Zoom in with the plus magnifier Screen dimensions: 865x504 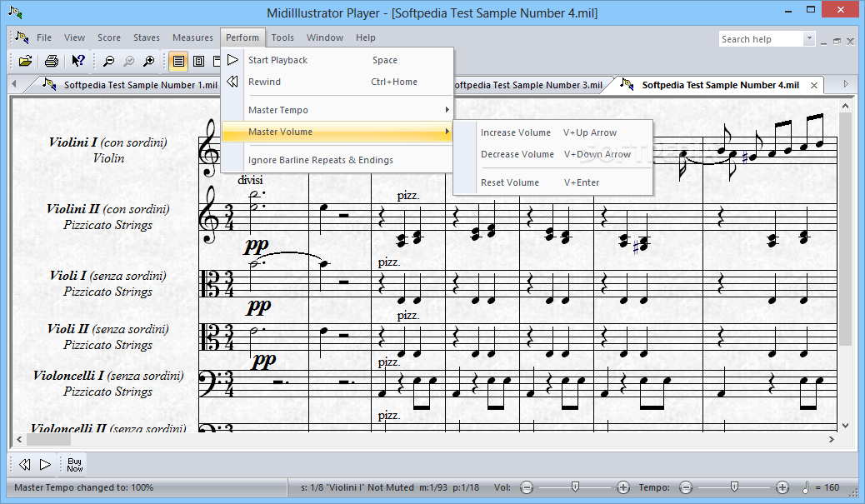tap(148, 61)
